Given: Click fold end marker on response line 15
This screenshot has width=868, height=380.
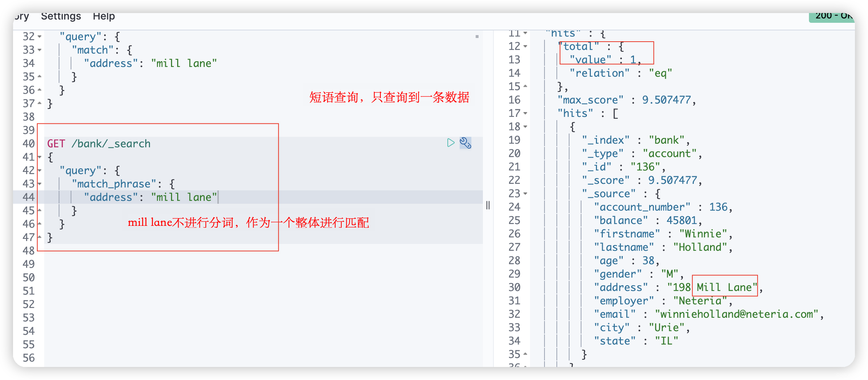Looking at the screenshot, I should click(525, 86).
